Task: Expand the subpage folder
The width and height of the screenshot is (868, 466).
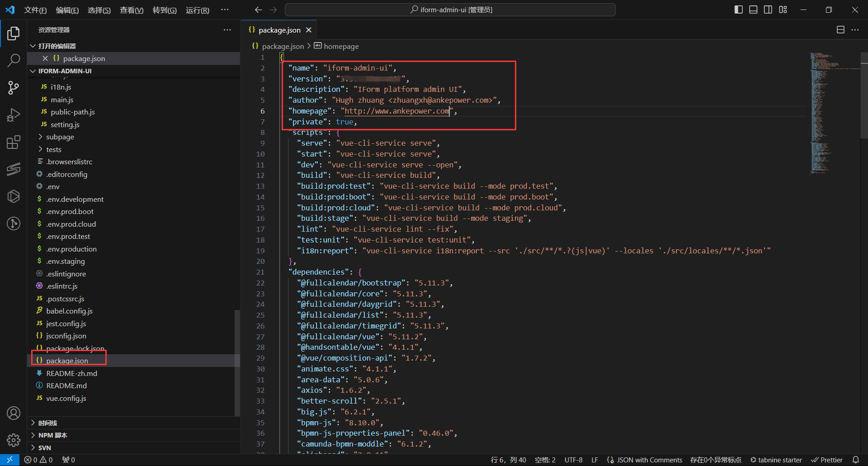Action: [x=60, y=137]
